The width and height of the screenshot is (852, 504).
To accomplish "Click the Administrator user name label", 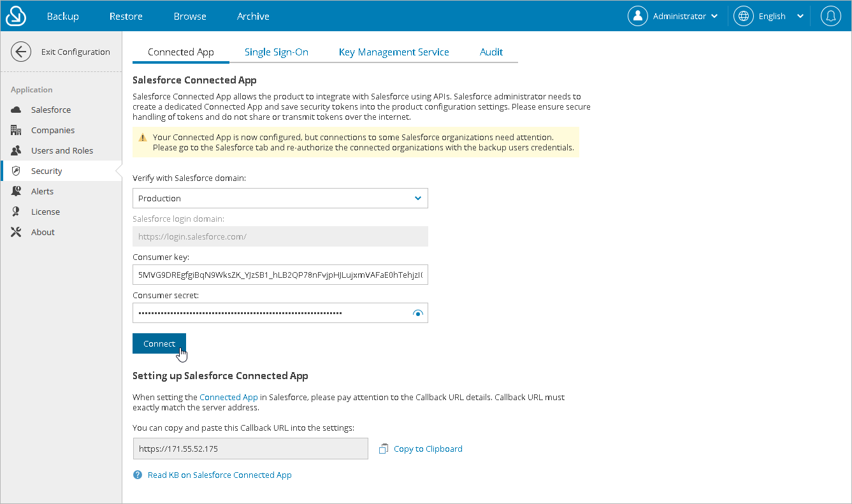I will pos(679,16).
